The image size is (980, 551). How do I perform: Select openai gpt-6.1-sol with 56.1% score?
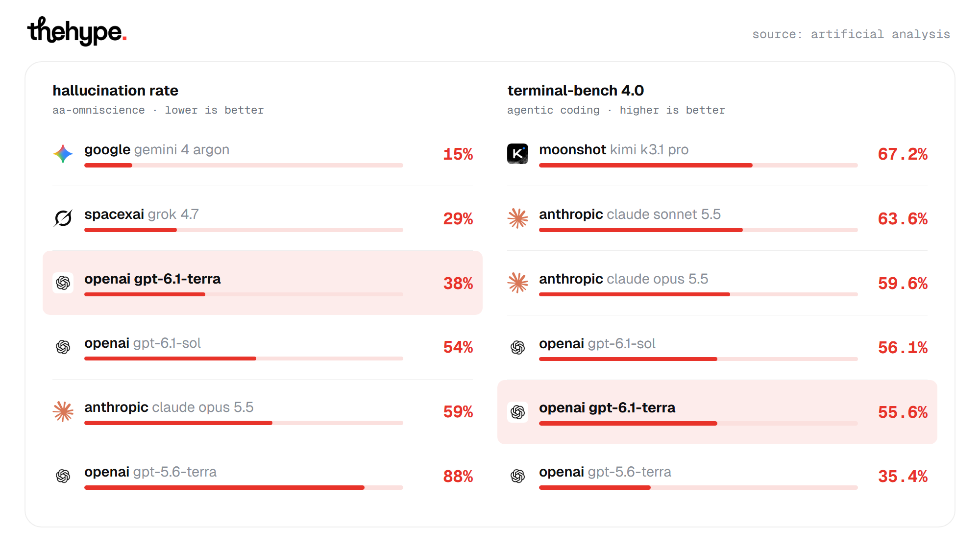click(x=597, y=343)
